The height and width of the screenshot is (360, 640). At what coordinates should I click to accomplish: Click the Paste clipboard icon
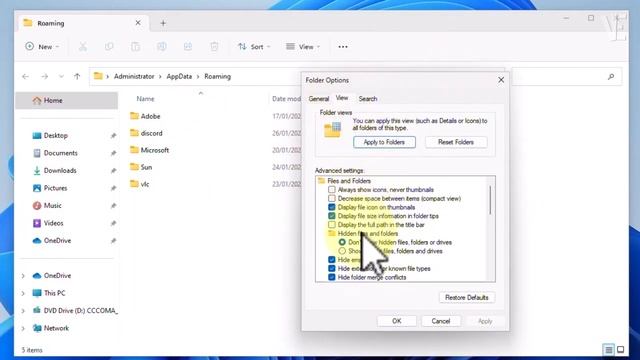coord(136,47)
